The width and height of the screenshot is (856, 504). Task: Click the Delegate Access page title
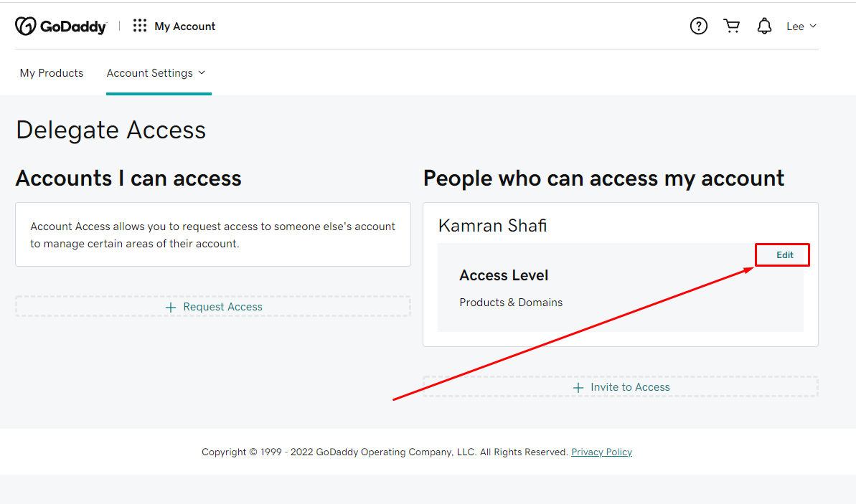(x=110, y=130)
